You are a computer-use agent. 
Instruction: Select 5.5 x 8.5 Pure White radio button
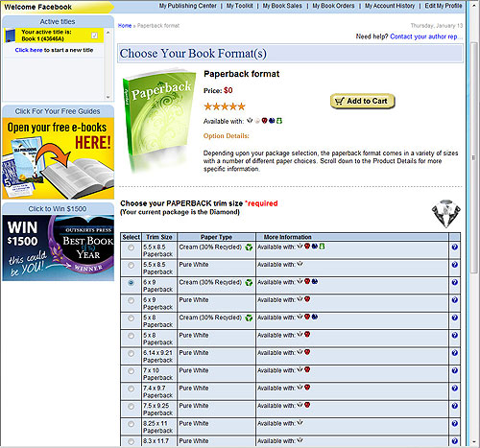coord(131,265)
